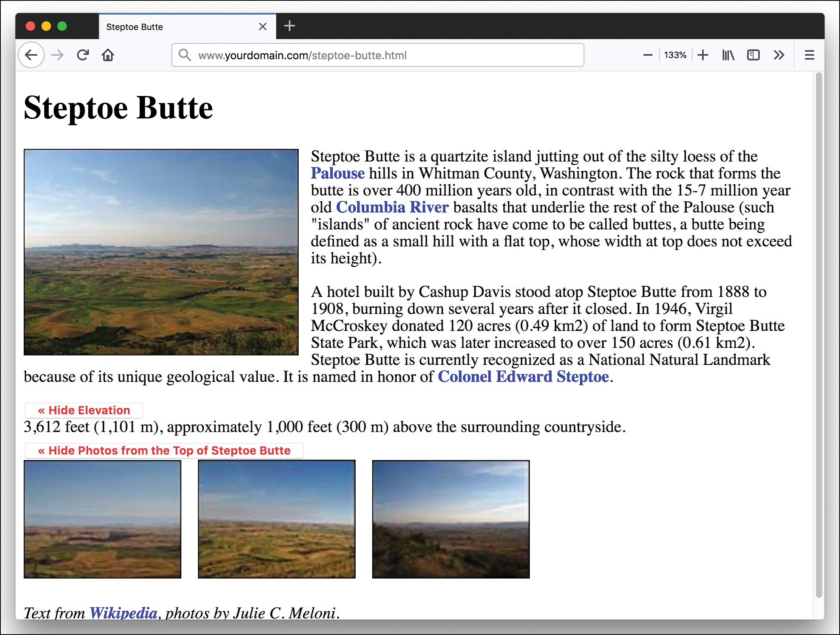Hide the Elevation section
Image resolution: width=840 pixels, height=635 pixels.
83,410
